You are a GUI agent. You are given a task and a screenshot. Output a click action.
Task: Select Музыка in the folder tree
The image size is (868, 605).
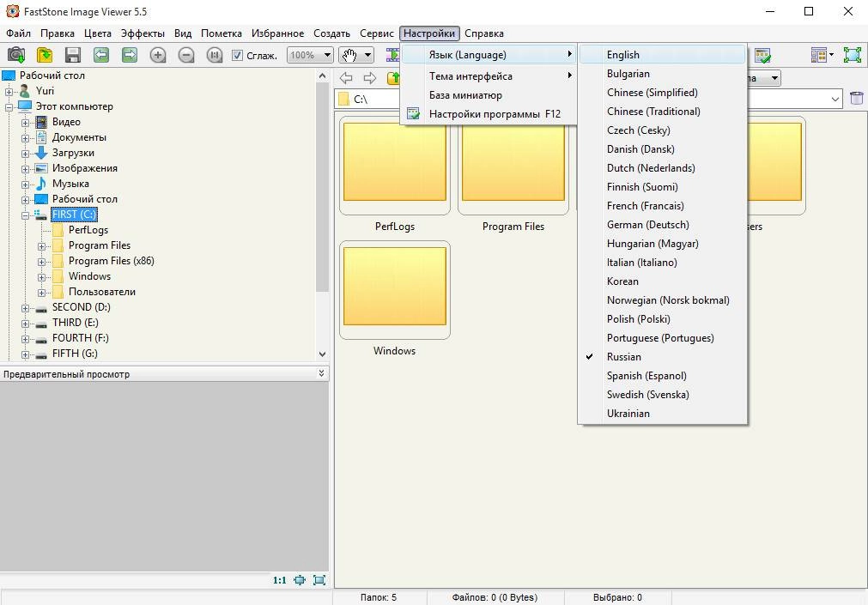[70, 184]
